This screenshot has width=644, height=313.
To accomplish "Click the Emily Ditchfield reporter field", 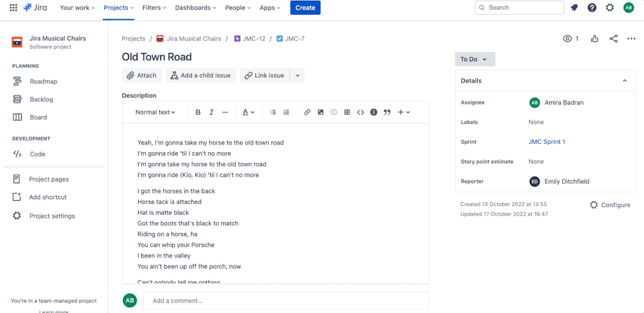I will pyautogui.click(x=559, y=181).
